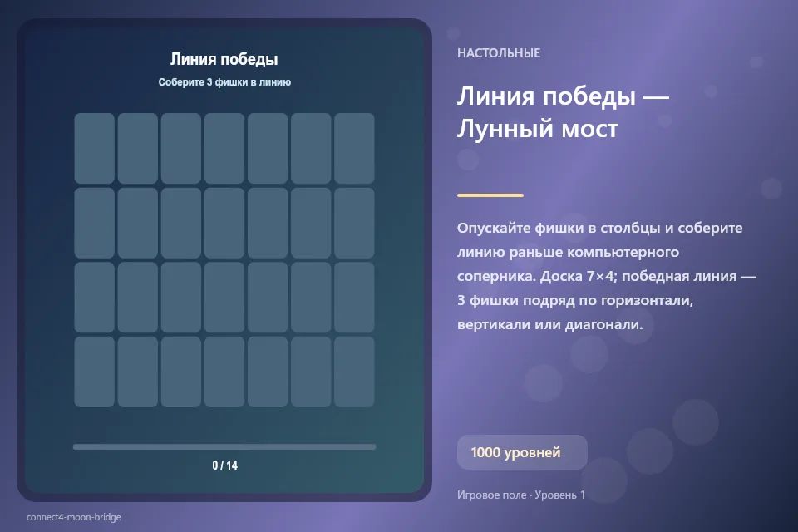Click the 'Соберите 3 фишки в линию' subtitle
798x532 pixels.
pos(224,82)
